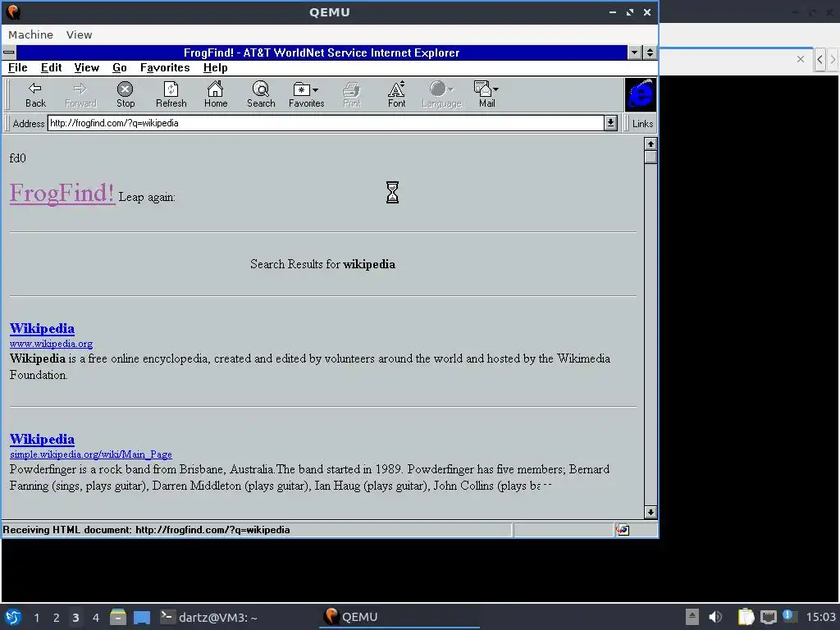Click the clipboard tray icon
The height and width of the screenshot is (630, 840).
tap(745, 617)
